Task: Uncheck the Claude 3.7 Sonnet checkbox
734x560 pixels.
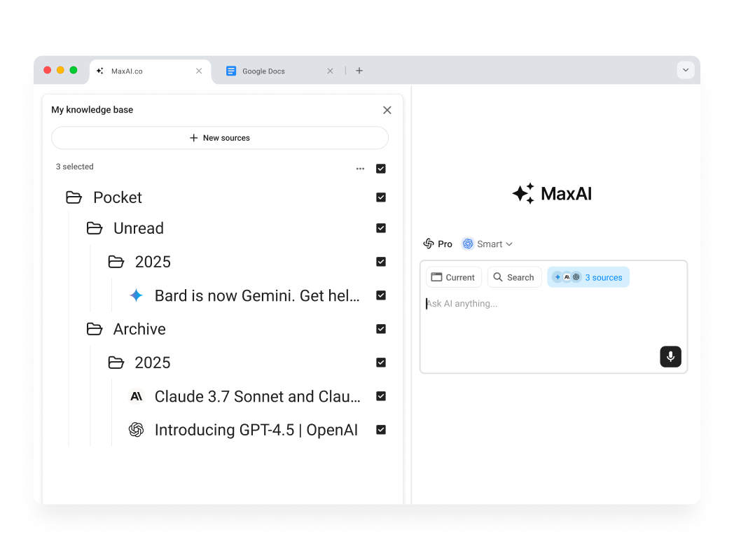Action: pos(381,396)
